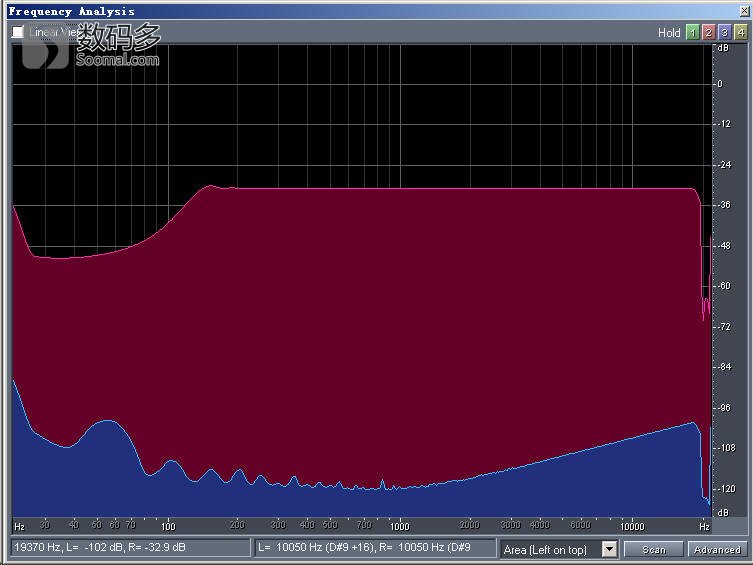753x565 pixels.
Task: Click Hold button 1
Action: [x=692, y=32]
